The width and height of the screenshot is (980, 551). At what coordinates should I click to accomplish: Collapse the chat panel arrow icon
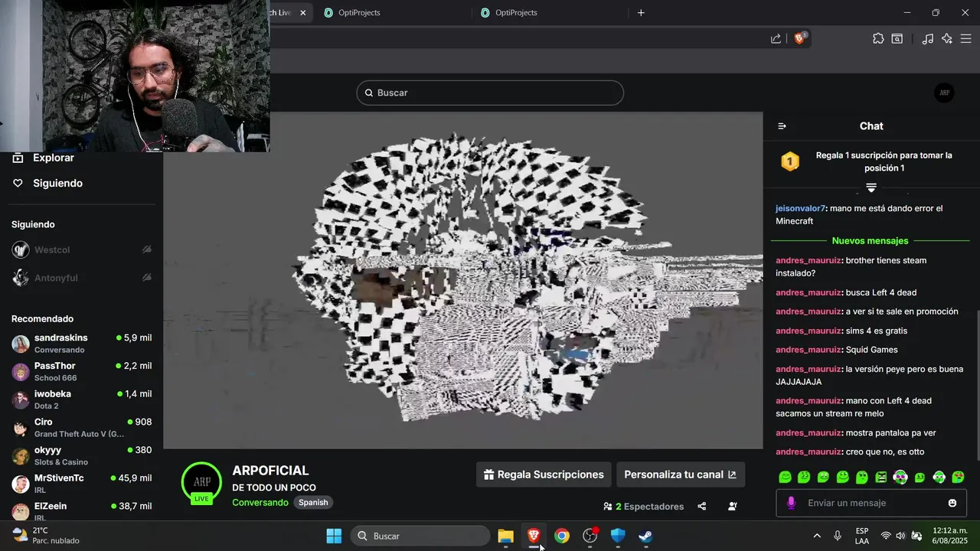pyautogui.click(x=782, y=126)
